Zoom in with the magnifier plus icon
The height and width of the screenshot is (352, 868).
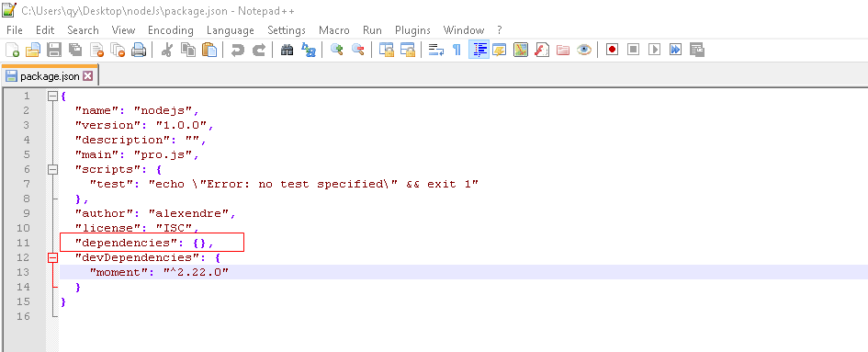click(336, 50)
